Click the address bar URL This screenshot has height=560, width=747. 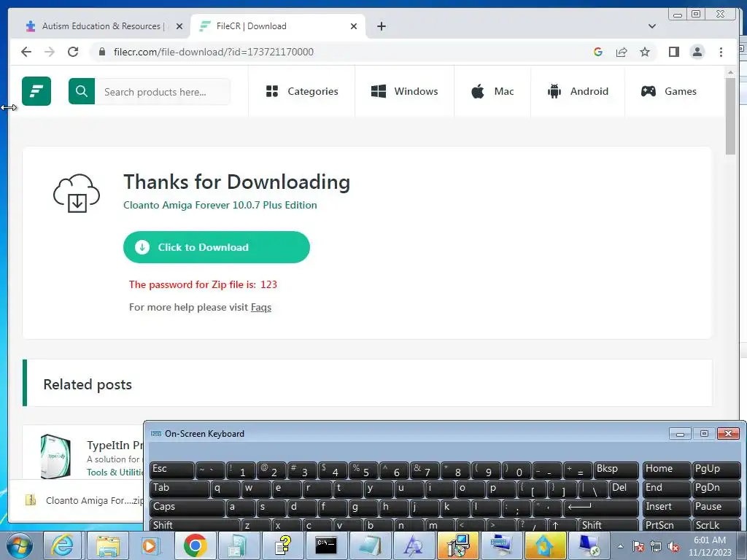[x=214, y=52]
